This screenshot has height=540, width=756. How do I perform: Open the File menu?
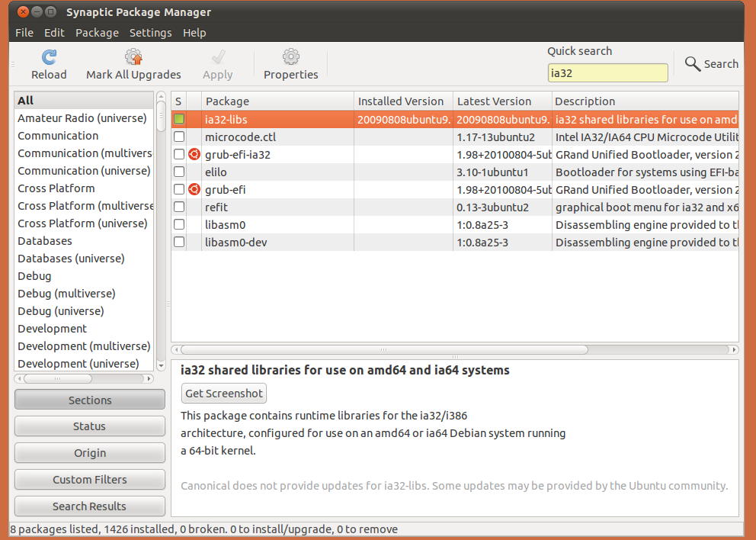(24, 33)
